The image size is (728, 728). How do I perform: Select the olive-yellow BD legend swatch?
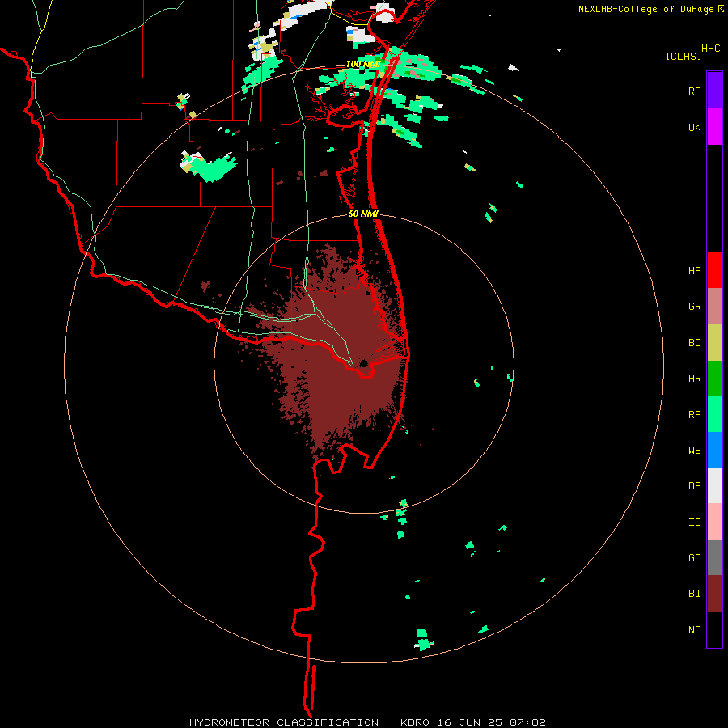(x=714, y=342)
